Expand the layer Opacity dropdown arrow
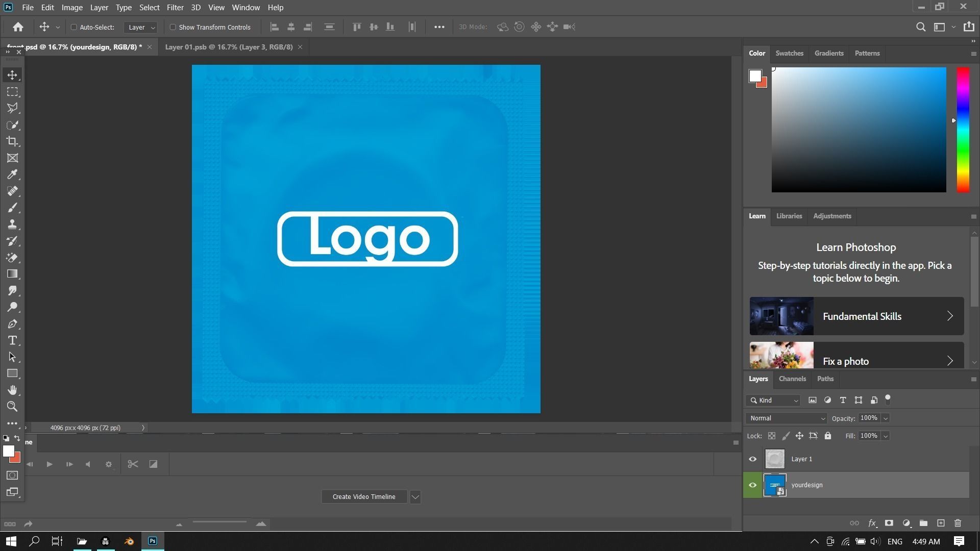 (x=886, y=418)
